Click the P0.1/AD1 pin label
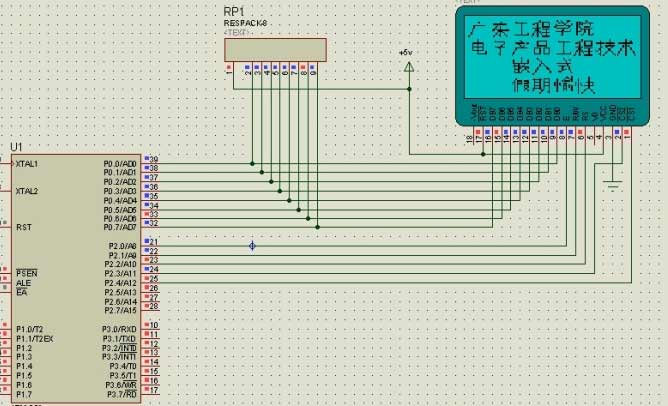Viewport: 668px width, 406px height. coord(120,173)
